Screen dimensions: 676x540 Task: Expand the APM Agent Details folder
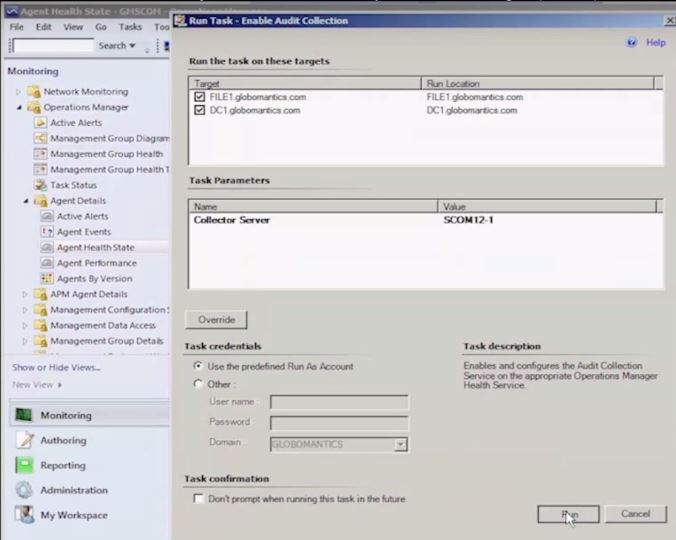coord(26,294)
